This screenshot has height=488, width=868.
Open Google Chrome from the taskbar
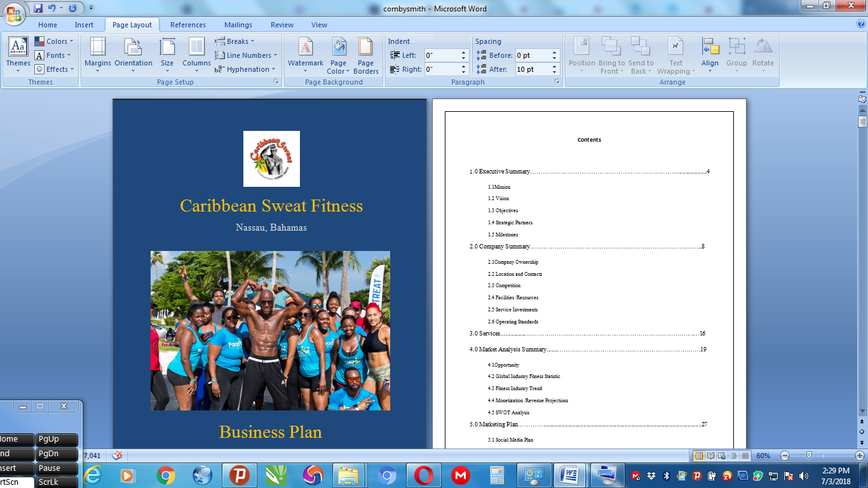pyautogui.click(x=166, y=475)
